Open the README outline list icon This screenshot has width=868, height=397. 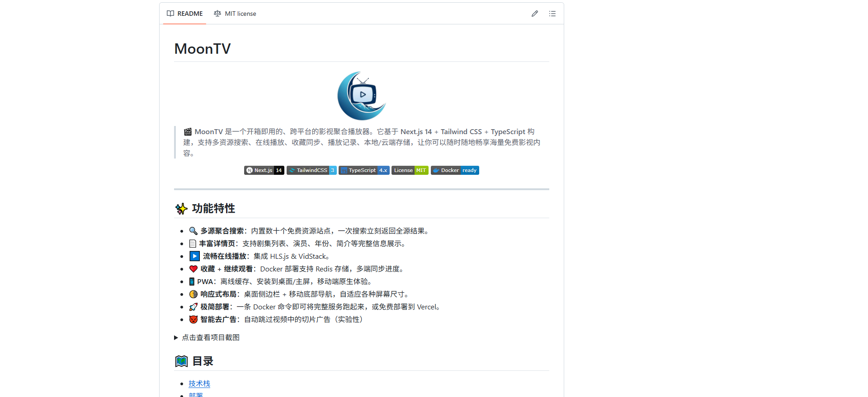[552, 14]
